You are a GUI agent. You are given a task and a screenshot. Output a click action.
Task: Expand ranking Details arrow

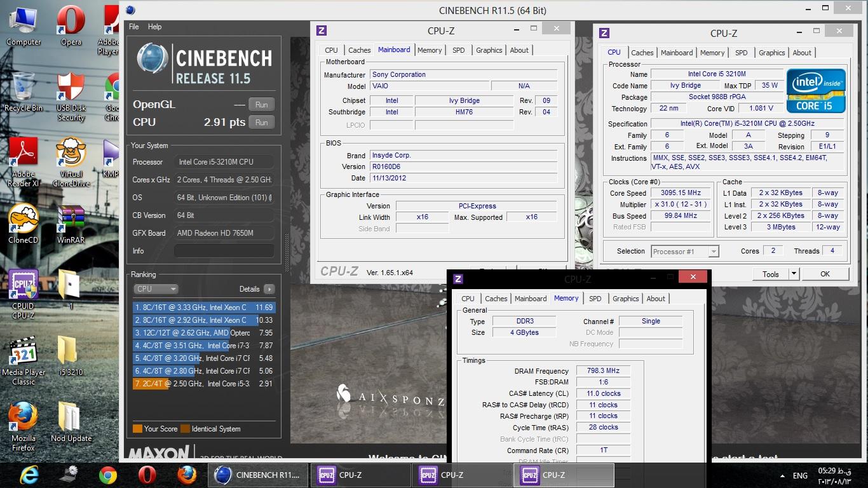coord(269,289)
